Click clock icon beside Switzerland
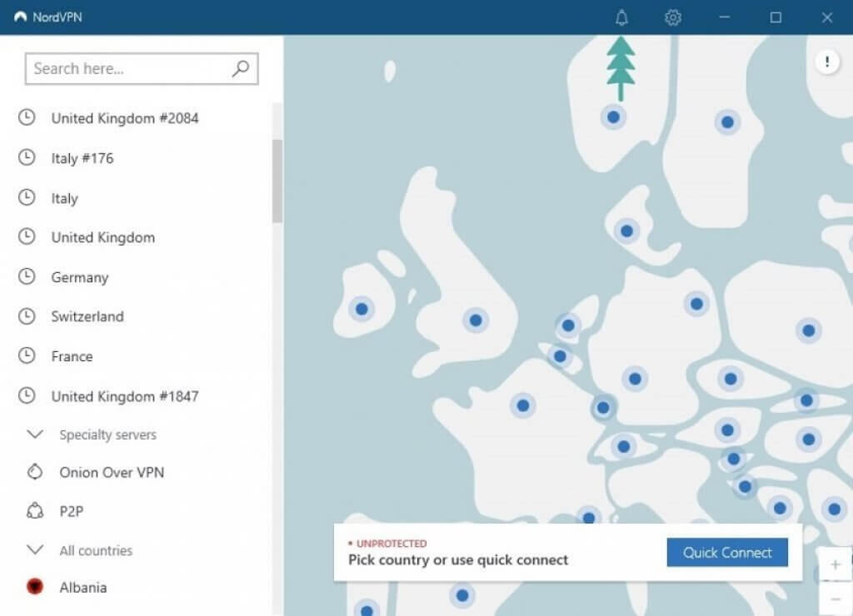 pyautogui.click(x=27, y=315)
